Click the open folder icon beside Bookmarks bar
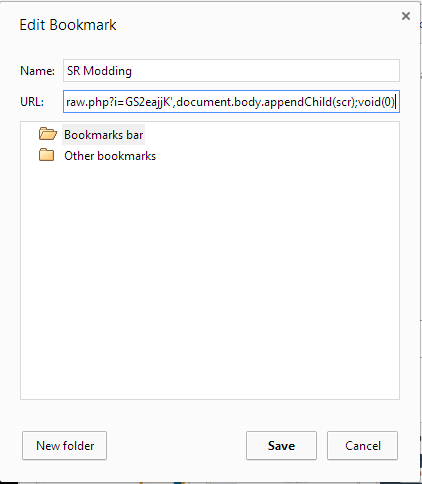 [x=48, y=134]
